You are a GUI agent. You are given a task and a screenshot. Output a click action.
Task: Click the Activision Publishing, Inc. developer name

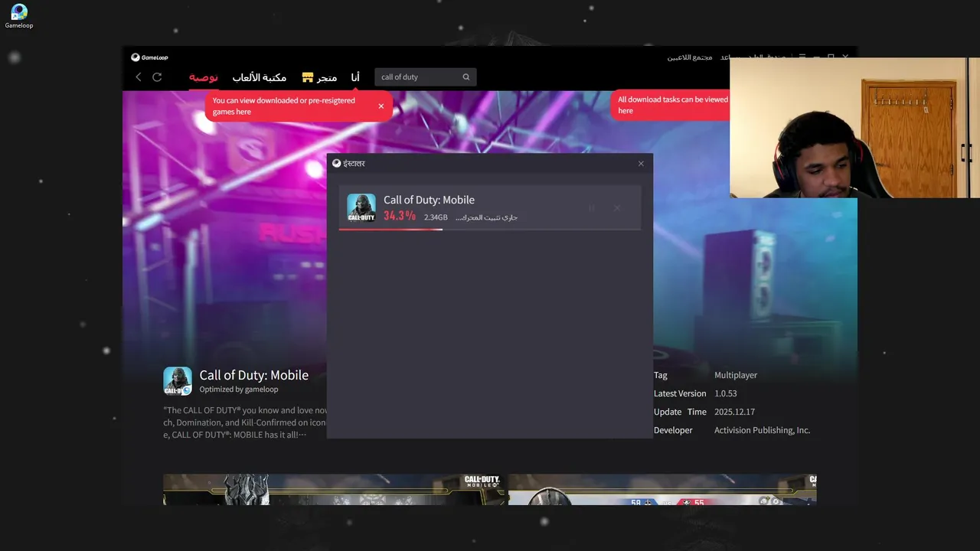tap(762, 430)
